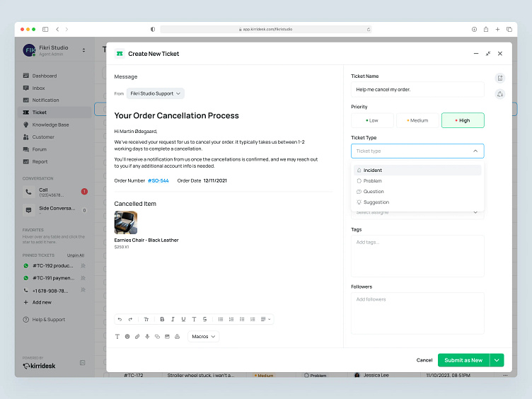Open Forum in the sidebar

tap(54, 149)
